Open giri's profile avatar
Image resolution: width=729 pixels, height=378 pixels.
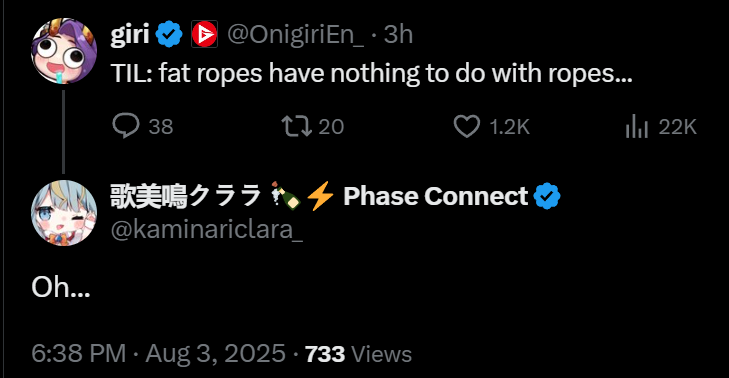click(x=64, y=51)
